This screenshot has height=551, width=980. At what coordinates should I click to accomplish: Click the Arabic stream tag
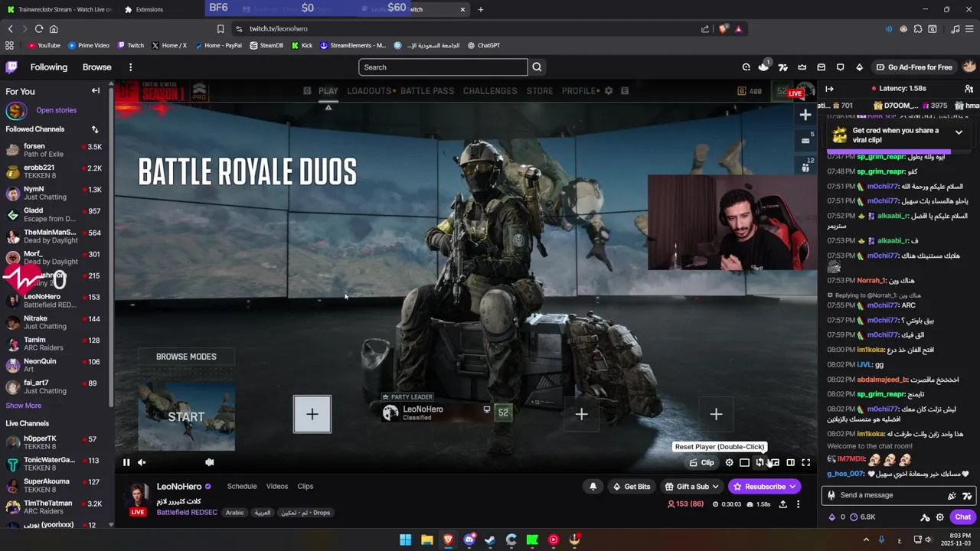coord(234,513)
